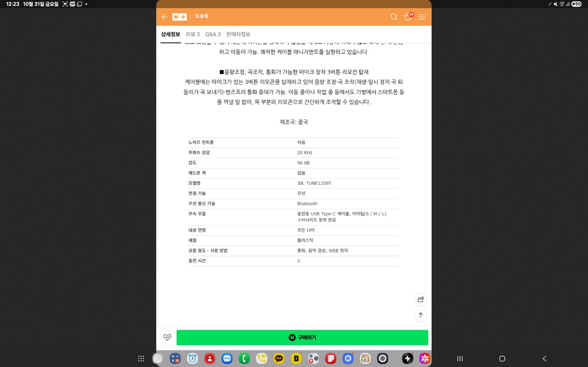Select the Bluetooth value in the table
The height and width of the screenshot is (367, 588).
[307, 204]
